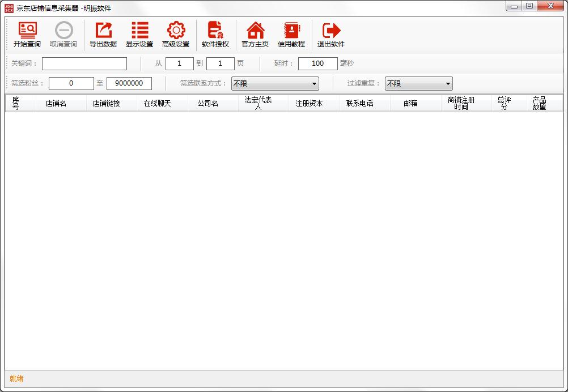Click the end page number field before 页
The height and width of the screenshot is (392, 568).
[x=221, y=63]
